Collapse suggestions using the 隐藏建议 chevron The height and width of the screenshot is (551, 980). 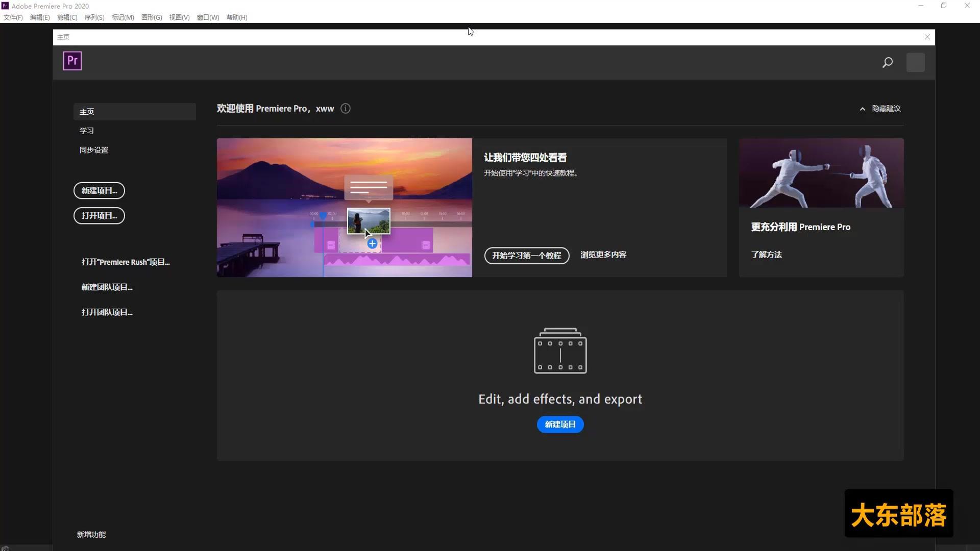coord(862,109)
